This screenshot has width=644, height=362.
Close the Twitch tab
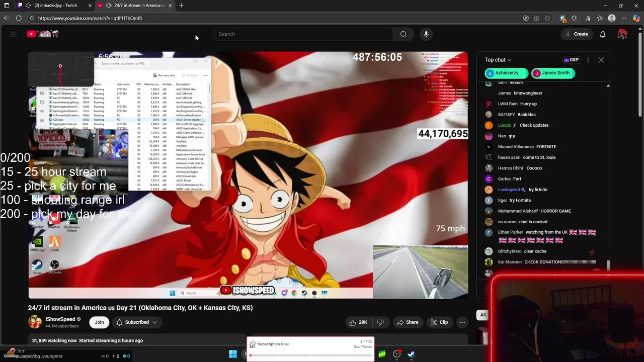click(90, 5)
